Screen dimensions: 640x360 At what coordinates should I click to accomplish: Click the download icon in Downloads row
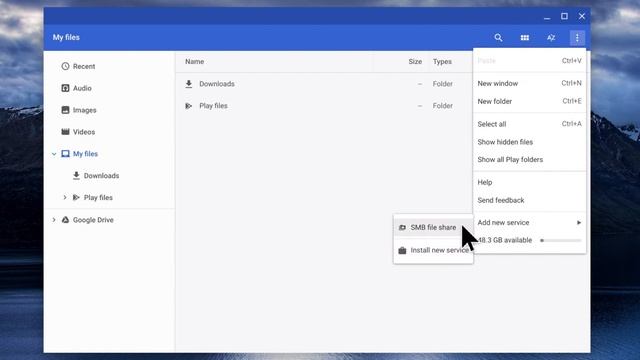[x=189, y=84]
